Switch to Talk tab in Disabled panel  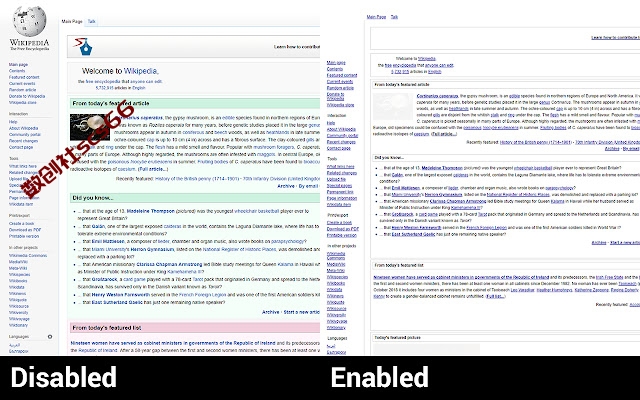[x=91, y=21]
